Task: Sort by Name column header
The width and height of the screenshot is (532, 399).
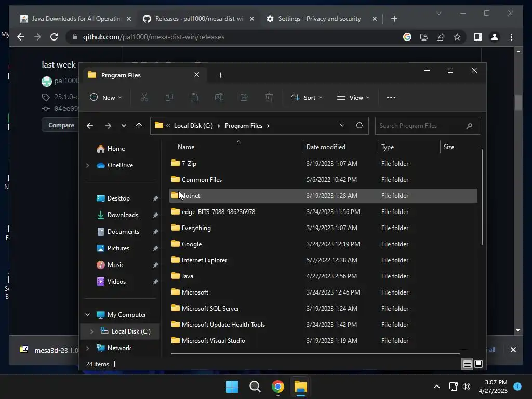Action: [x=186, y=147]
